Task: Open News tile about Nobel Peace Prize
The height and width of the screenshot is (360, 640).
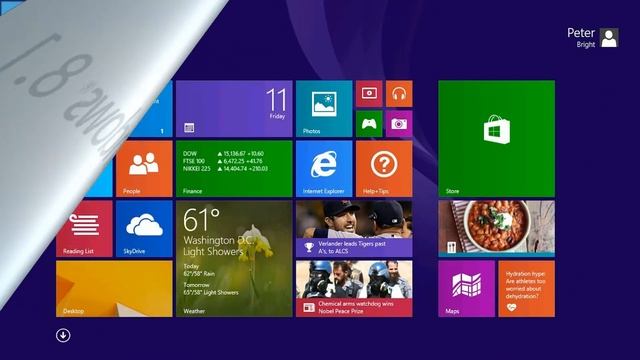Action: pyautogui.click(x=354, y=289)
